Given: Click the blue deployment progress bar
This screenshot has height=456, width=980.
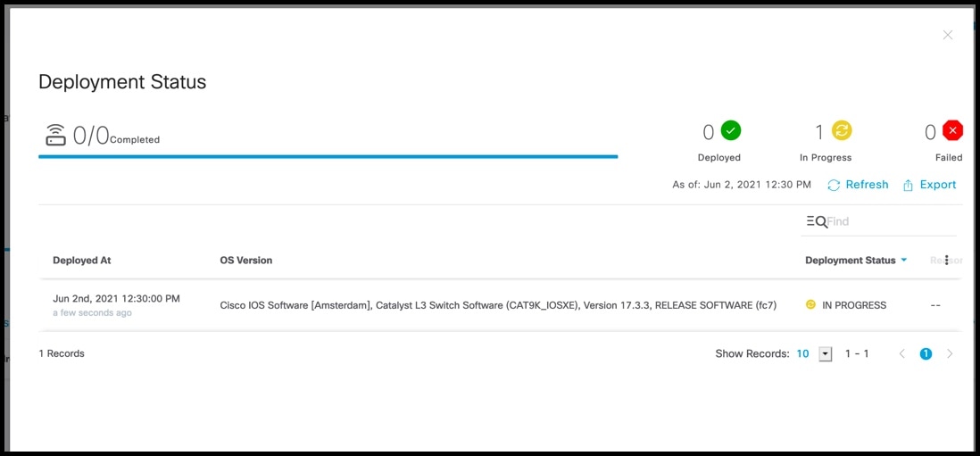Looking at the screenshot, I should 328,156.
